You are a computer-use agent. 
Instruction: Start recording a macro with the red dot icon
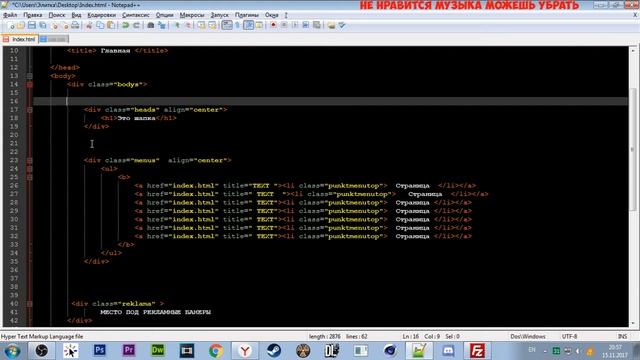click(273, 25)
